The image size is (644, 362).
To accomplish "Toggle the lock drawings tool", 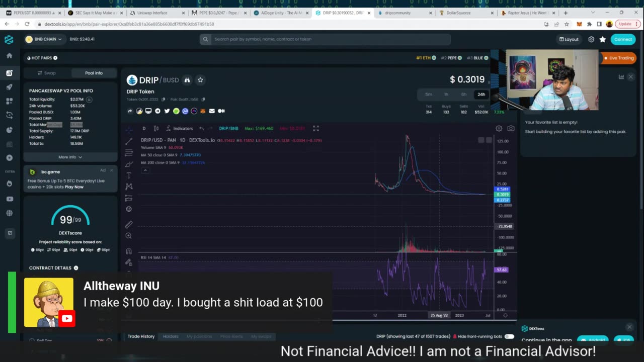I will (x=129, y=262).
